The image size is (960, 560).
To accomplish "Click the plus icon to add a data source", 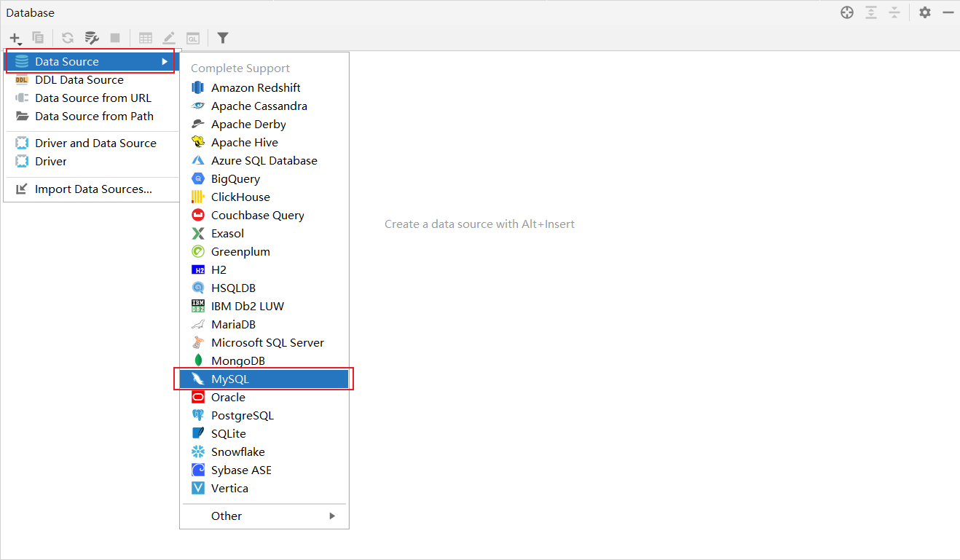I will tap(15, 38).
